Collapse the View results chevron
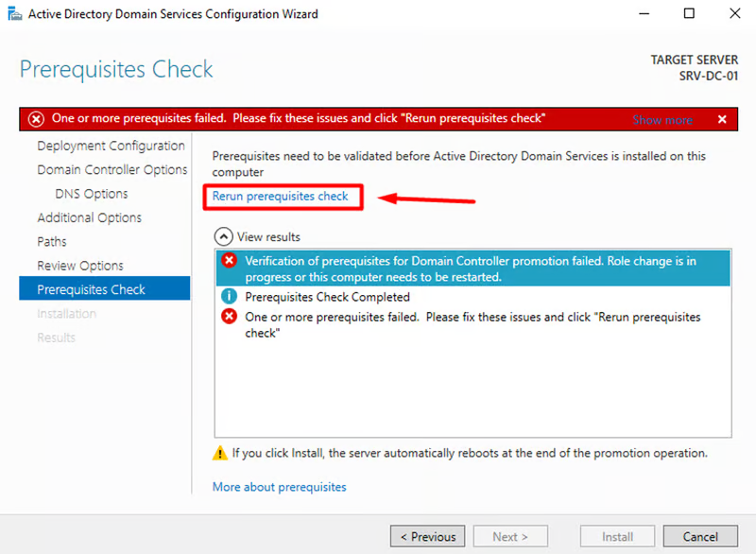This screenshot has height=554, width=756. (223, 236)
